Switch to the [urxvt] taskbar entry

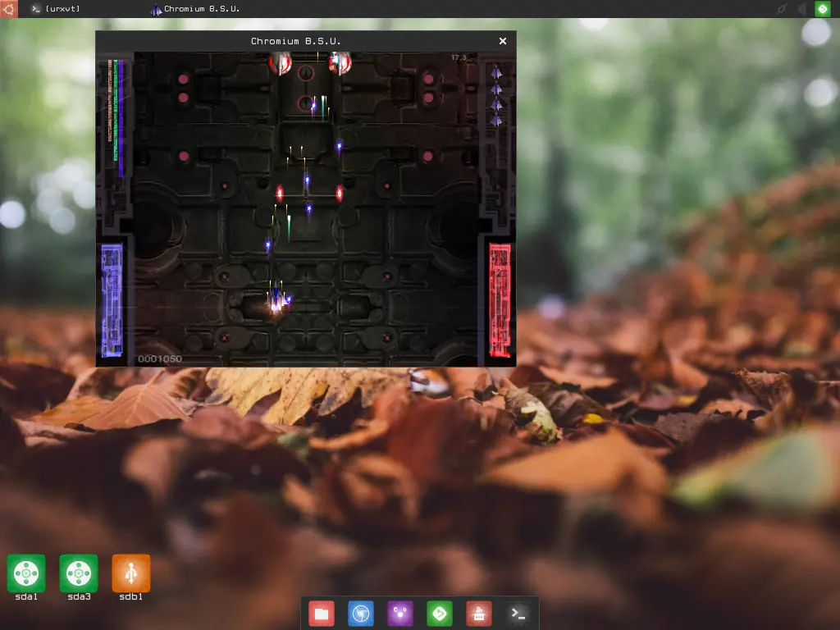[x=56, y=8]
